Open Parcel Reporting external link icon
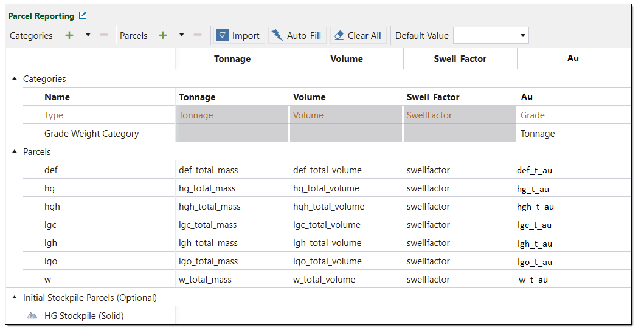This screenshot has width=644, height=333. (x=83, y=16)
